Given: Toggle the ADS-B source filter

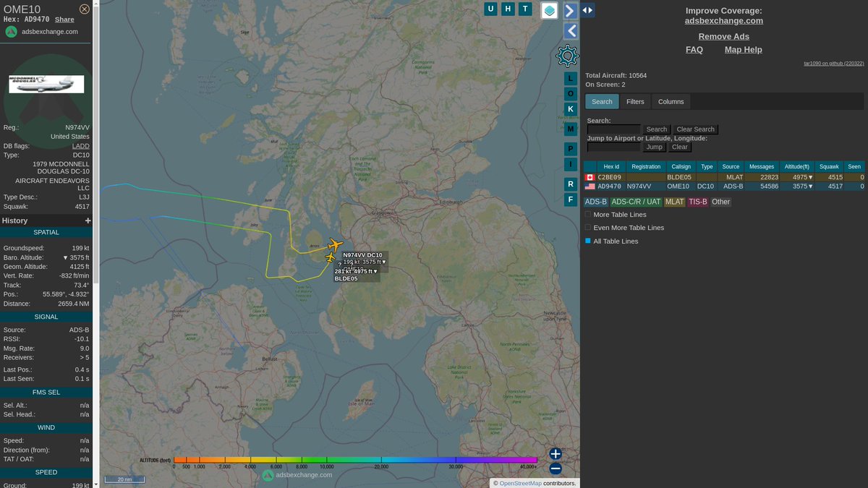Looking at the screenshot, I should coord(596,202).
